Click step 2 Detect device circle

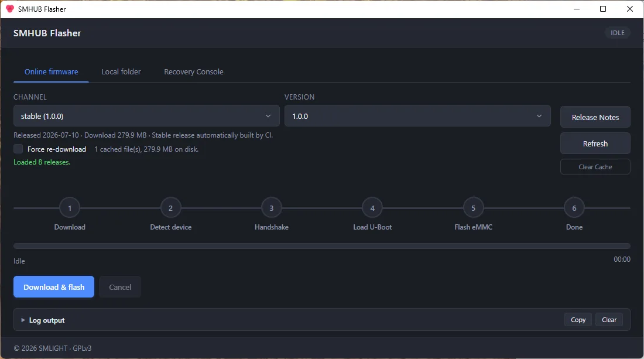[170, 208]
